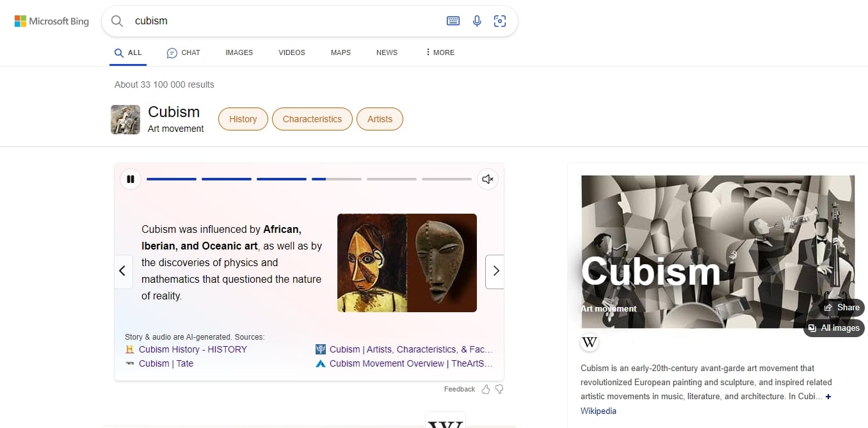Open the Wikipedia link under description
Viewport: 868px width, 428px height.
599,411
